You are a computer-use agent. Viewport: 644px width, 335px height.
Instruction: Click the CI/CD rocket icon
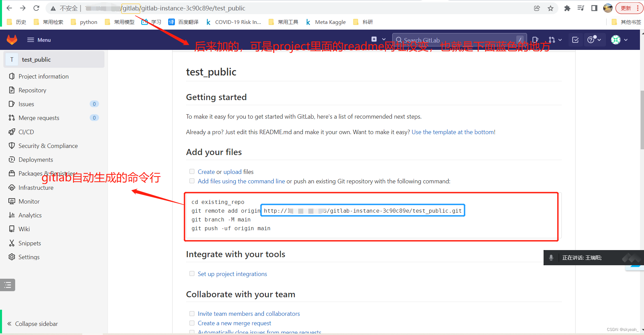(12, 132)
